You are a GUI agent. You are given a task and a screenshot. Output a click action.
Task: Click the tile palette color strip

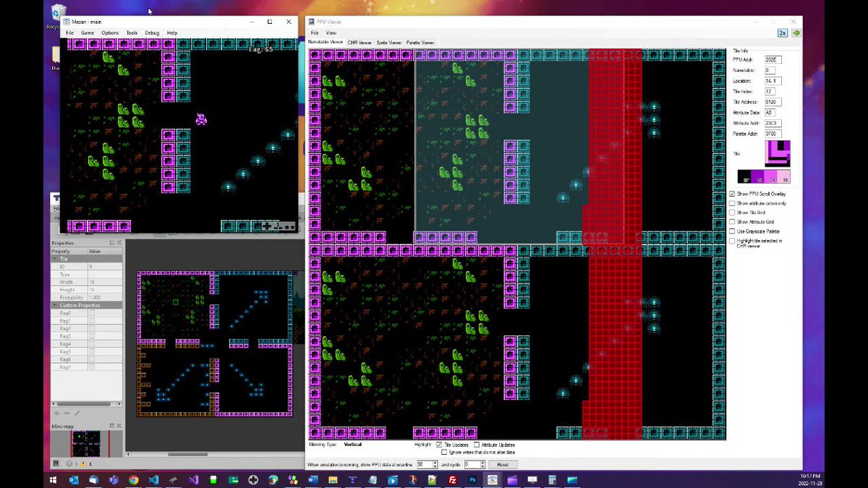(764, 176)
